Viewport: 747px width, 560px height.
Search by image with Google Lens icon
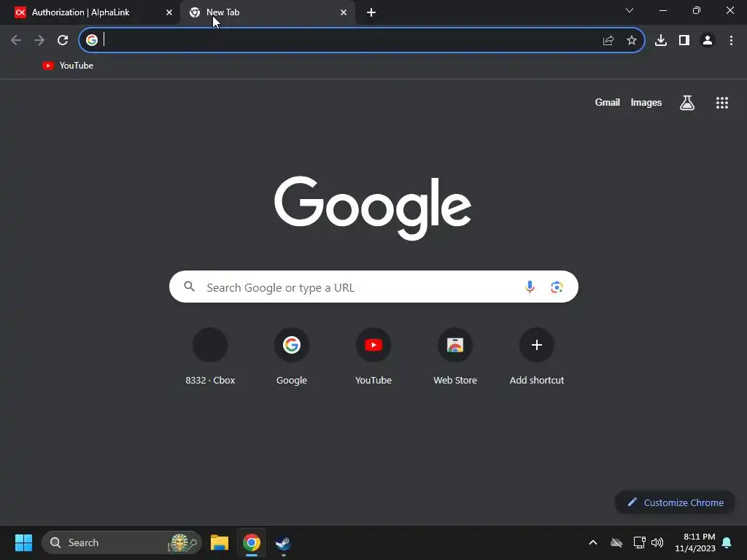tap(557, 287)
